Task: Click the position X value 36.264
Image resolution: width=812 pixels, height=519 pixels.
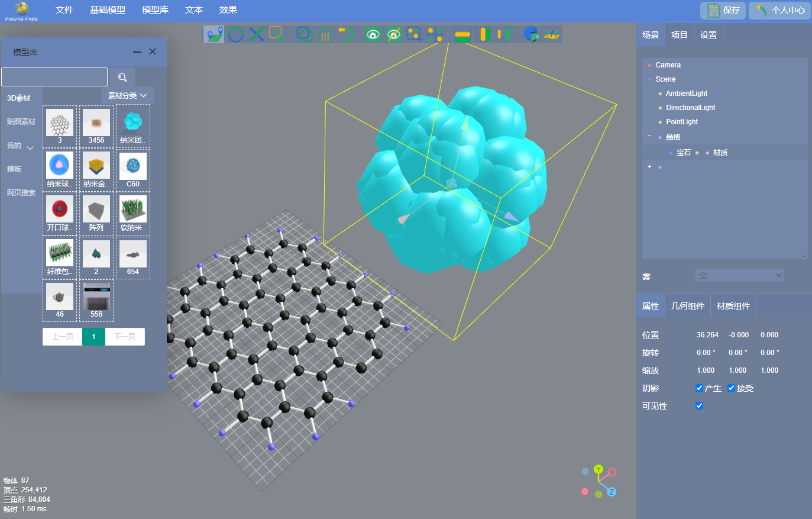Action: tap(707, 335)
